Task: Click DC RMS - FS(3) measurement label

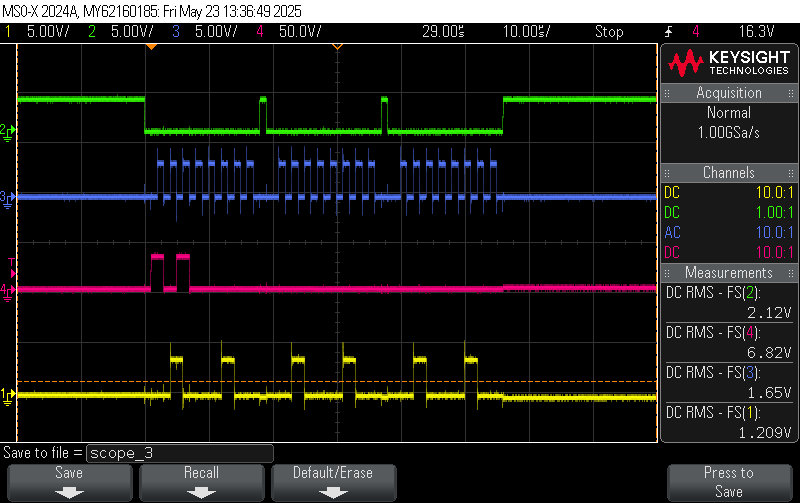Action: [x=713, y=372]
